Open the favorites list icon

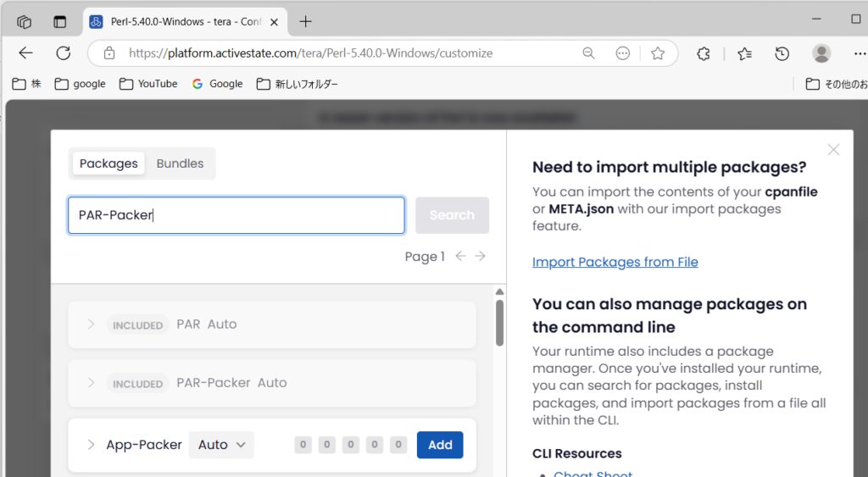coord(744,53)
